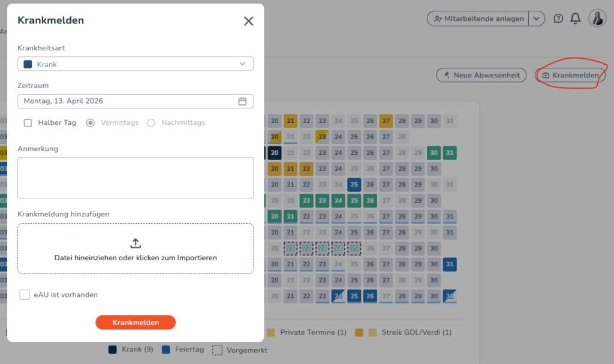Expand the Mitarbeitende anlegen dropdown arrow
Screen dimensions: 614x364
click(536, 19)
